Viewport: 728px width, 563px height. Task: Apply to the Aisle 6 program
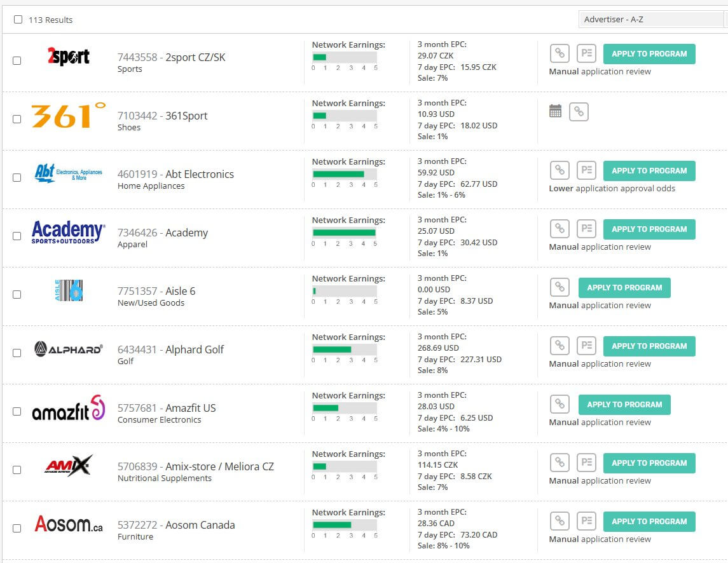pyautogui.click(x=624, y=288)
